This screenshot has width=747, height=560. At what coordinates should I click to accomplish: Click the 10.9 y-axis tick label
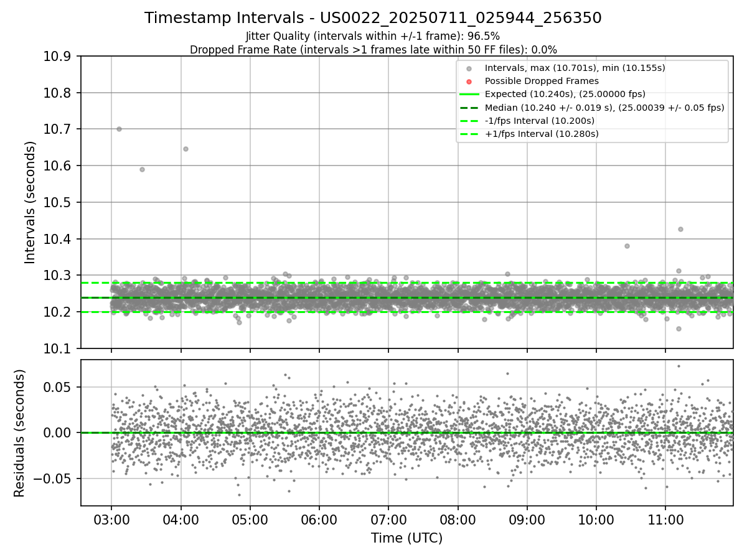click(x=58, y=57)
